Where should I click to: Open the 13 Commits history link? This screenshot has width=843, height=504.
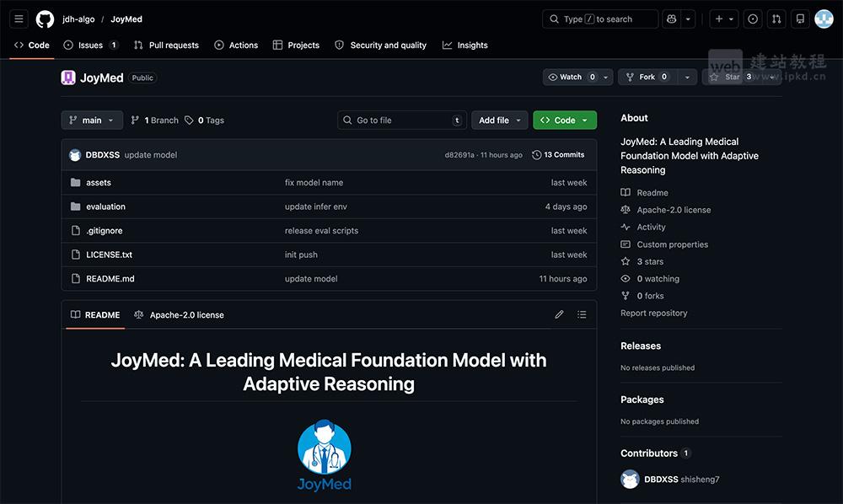coord(558,155)
